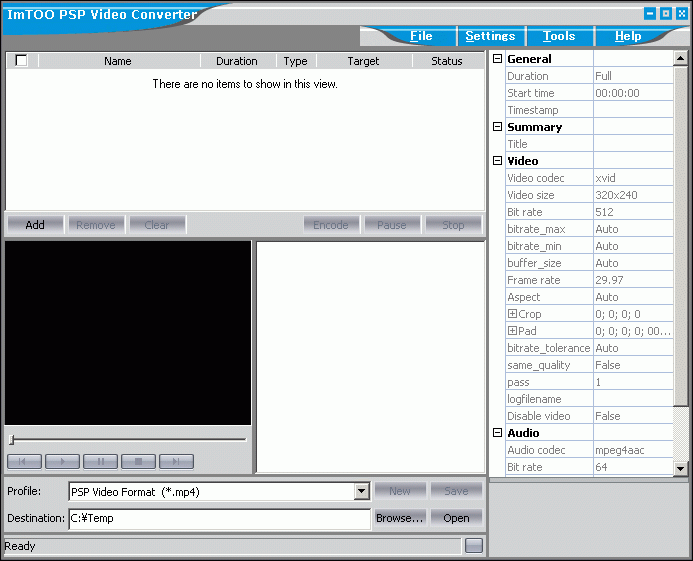The height and width of the screenshot is (561, 693).
Task: Click properties panel scroll-up arrow
Action: [x=680, y=58]
